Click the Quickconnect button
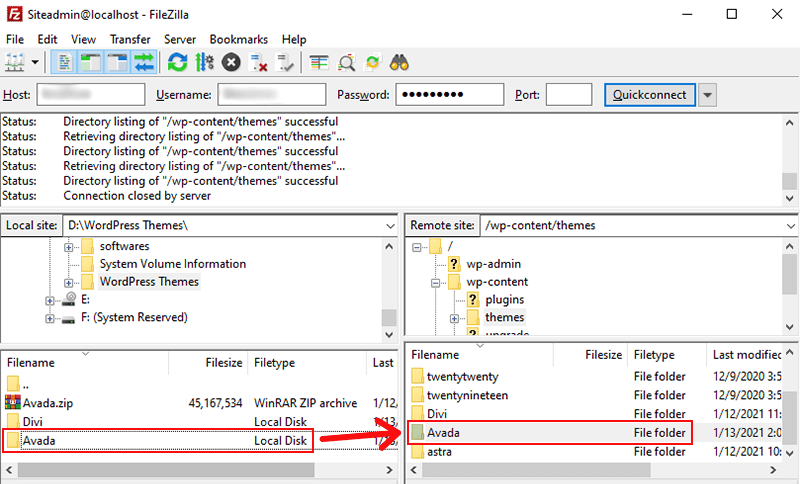Image resolution: width=800 pixels, height=484 pixels. click(649, 95)
